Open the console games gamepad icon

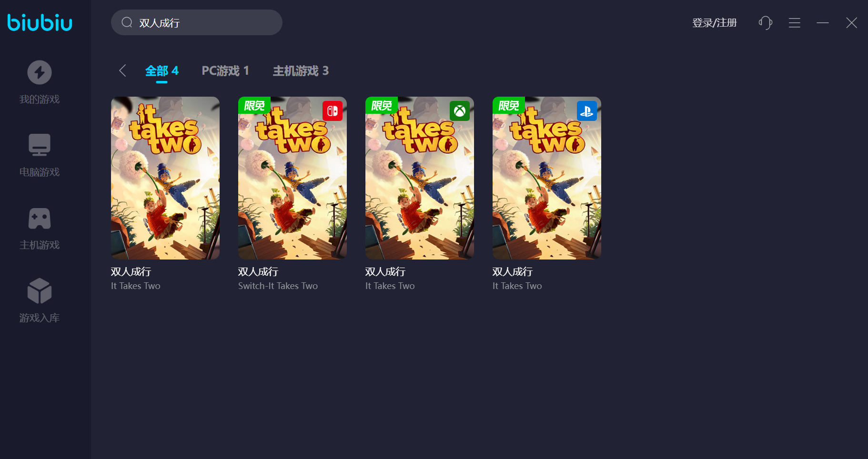tap(40, 219)
